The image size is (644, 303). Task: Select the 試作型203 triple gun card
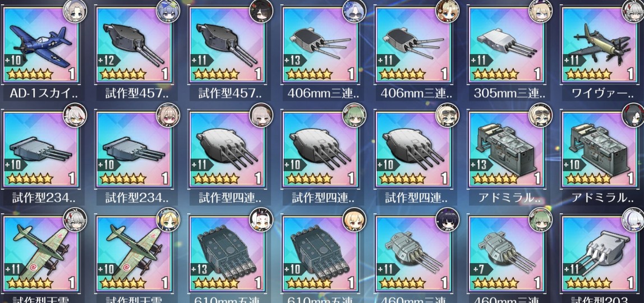click(x=600, y=254)
